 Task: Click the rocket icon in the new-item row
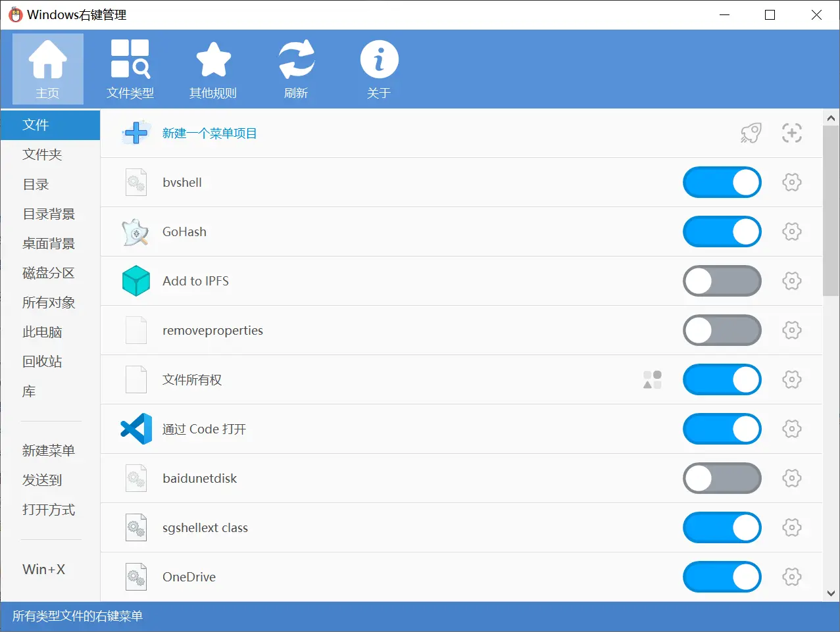click(x=751, y=133)
